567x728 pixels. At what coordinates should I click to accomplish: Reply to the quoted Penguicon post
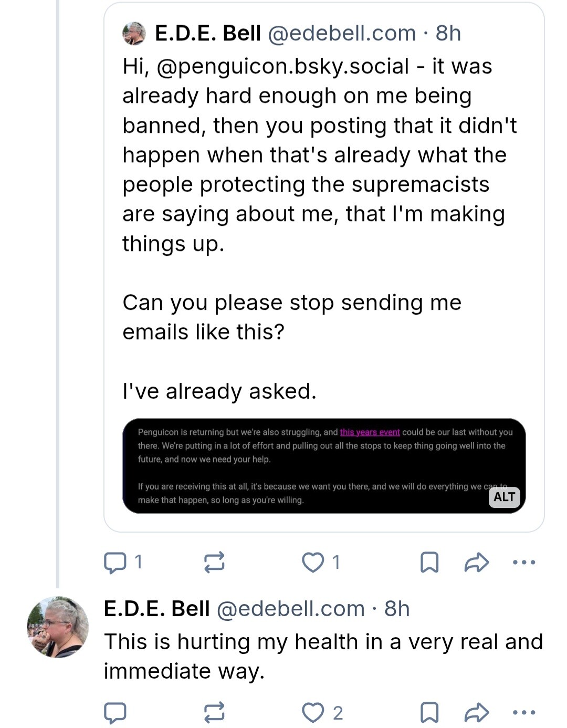[x=115, y=562]
